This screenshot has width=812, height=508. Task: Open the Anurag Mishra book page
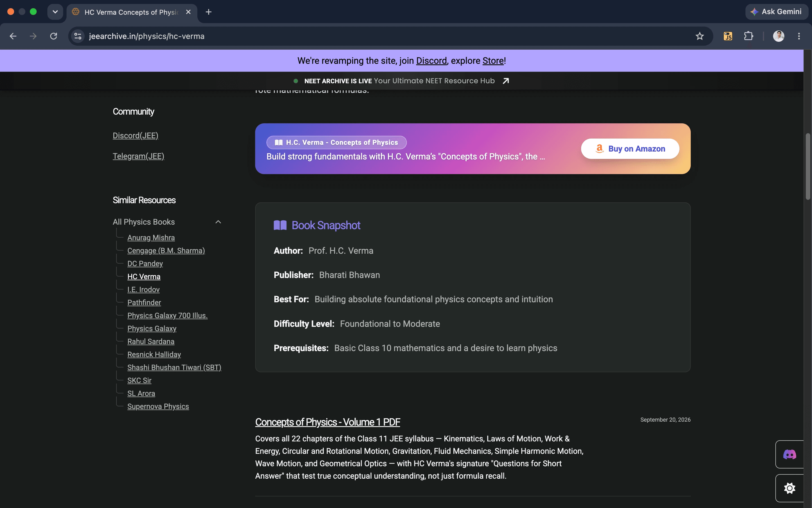pos(151,238)
